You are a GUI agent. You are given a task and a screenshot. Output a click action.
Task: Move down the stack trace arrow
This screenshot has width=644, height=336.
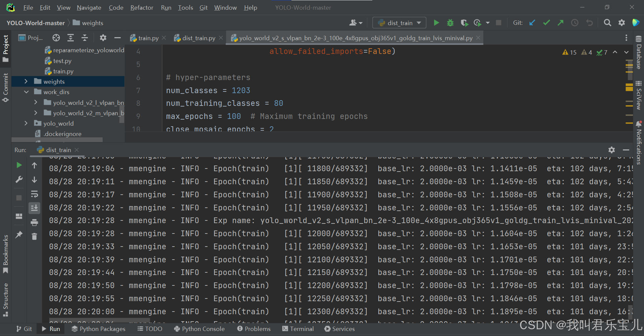tap(34, 180)
